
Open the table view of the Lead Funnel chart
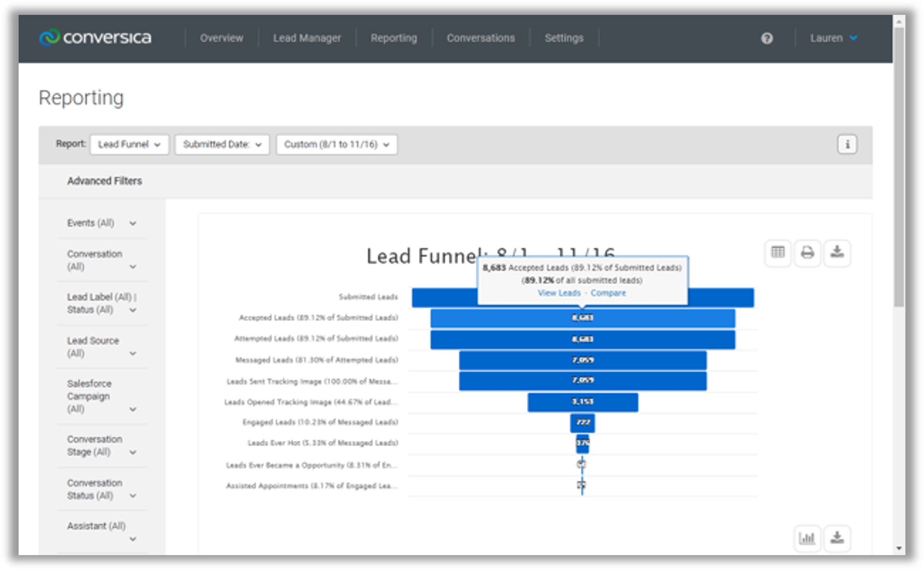(x=777, y=253)
